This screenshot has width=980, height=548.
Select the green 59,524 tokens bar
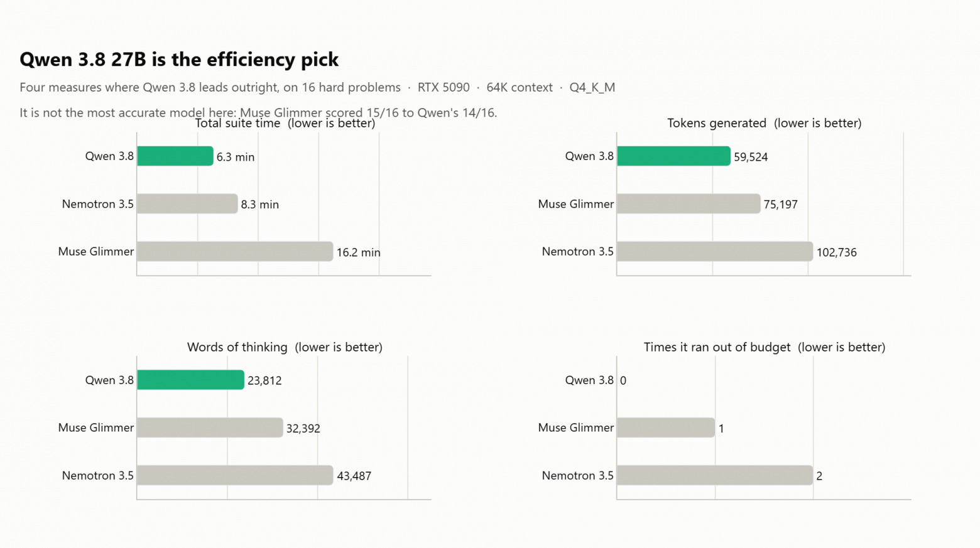point(673,156)
